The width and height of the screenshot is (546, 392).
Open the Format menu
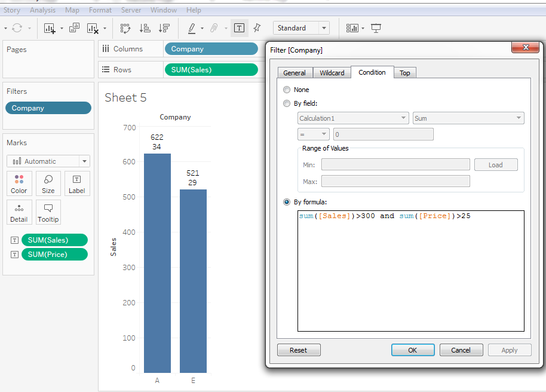(x=100, y=10)
